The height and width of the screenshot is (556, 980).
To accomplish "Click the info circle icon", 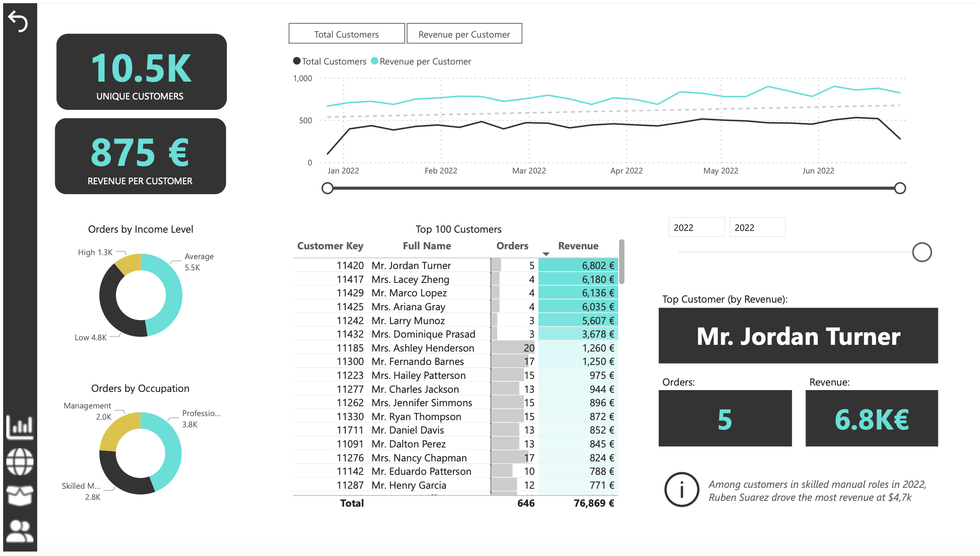I will click(x=681, y=490).
